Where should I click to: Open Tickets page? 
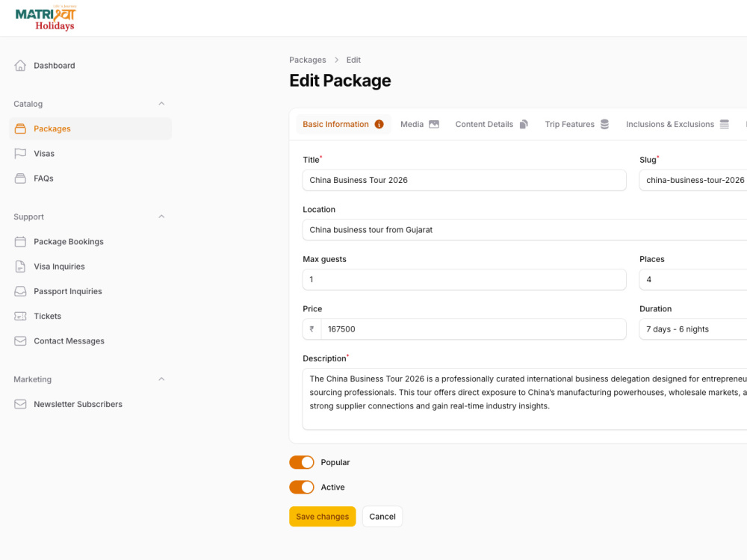[x=90, y=316]
